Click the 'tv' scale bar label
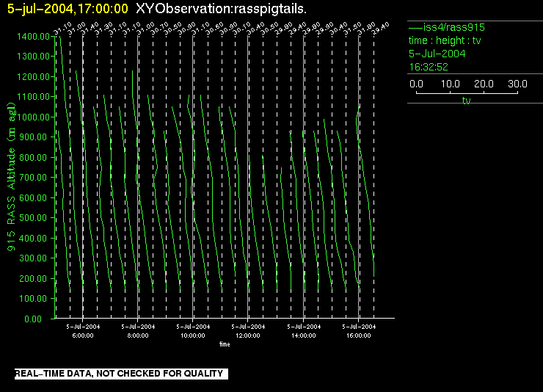 (x=466, y=101)
